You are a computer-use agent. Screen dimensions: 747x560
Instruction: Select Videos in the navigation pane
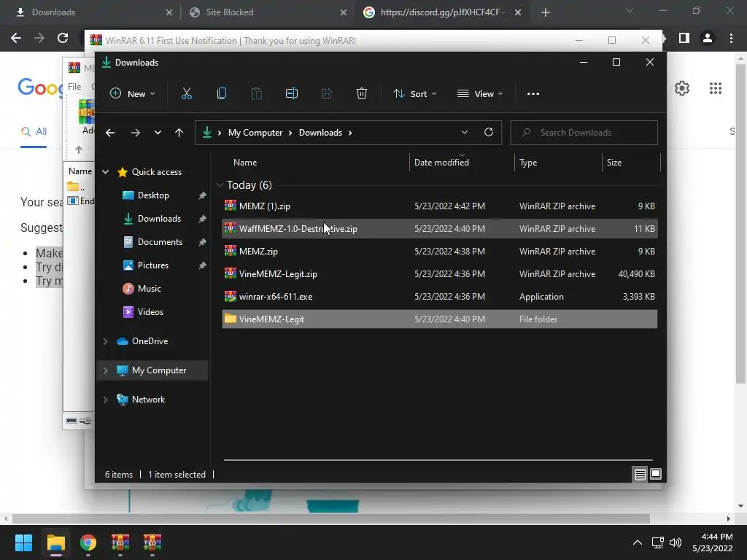click(150, 312)
